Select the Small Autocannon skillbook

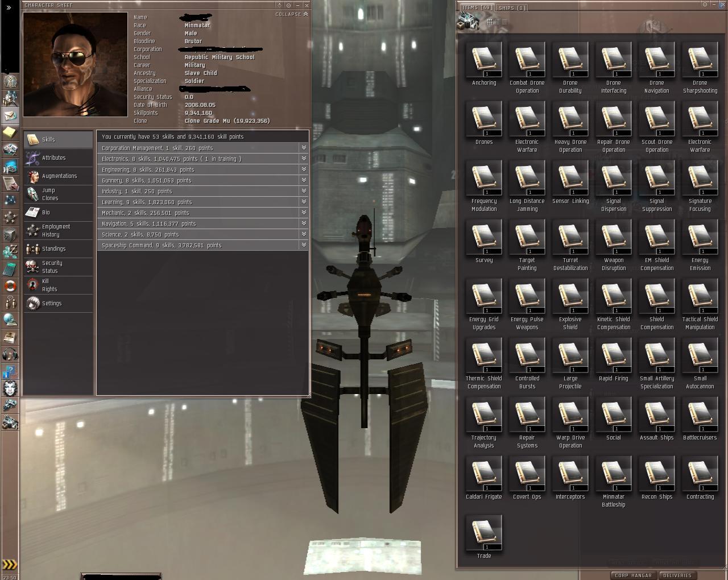[700, 364]
